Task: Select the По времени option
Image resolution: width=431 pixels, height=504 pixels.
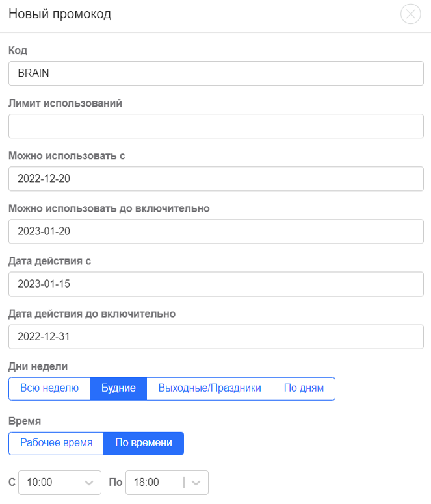Action: 144,443
